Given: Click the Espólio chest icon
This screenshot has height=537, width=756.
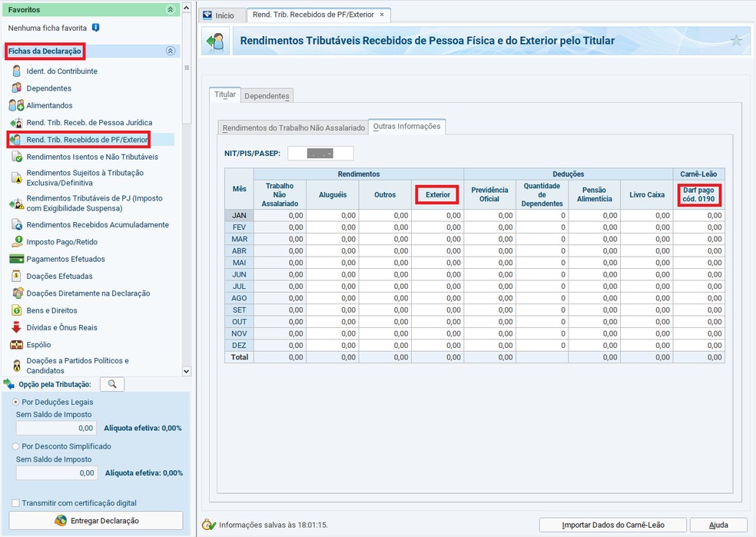Looking at the screenshot, I should pyautogui.click(x=16, y=345).
